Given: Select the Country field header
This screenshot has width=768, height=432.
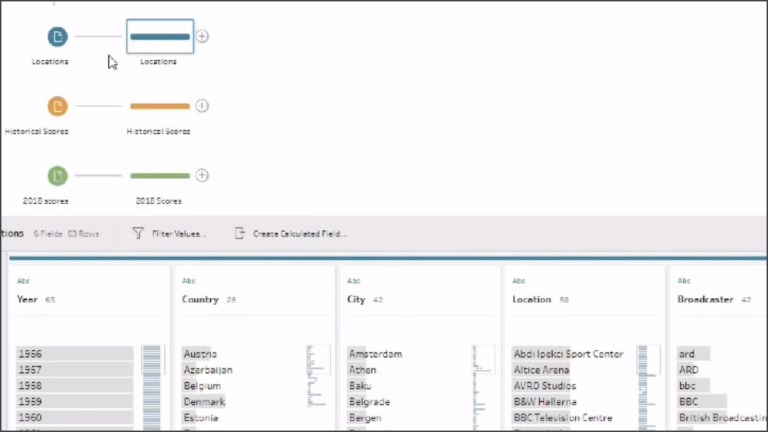Looking at the screenshot, I should pyautogui.click(x=200, y=299).
